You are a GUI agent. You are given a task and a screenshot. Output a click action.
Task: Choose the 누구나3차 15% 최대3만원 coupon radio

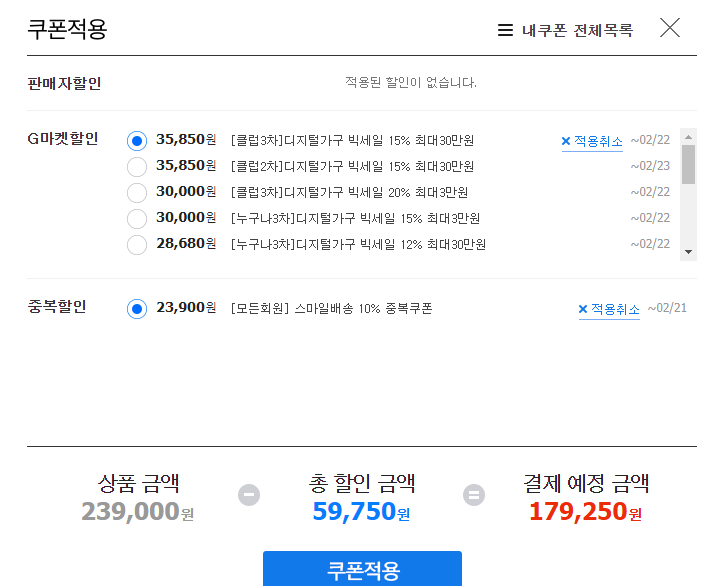pos(137,219)
